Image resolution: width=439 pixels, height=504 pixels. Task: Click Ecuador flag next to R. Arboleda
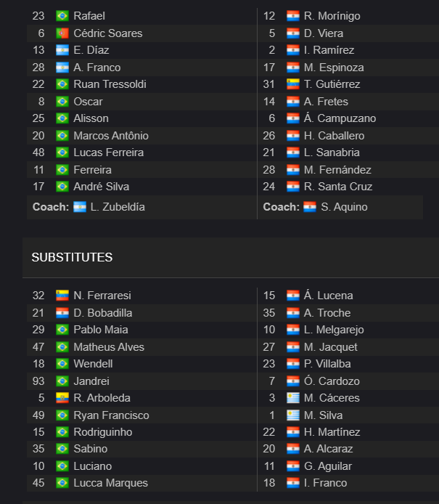pyautogui.click(x=62, y=398)
